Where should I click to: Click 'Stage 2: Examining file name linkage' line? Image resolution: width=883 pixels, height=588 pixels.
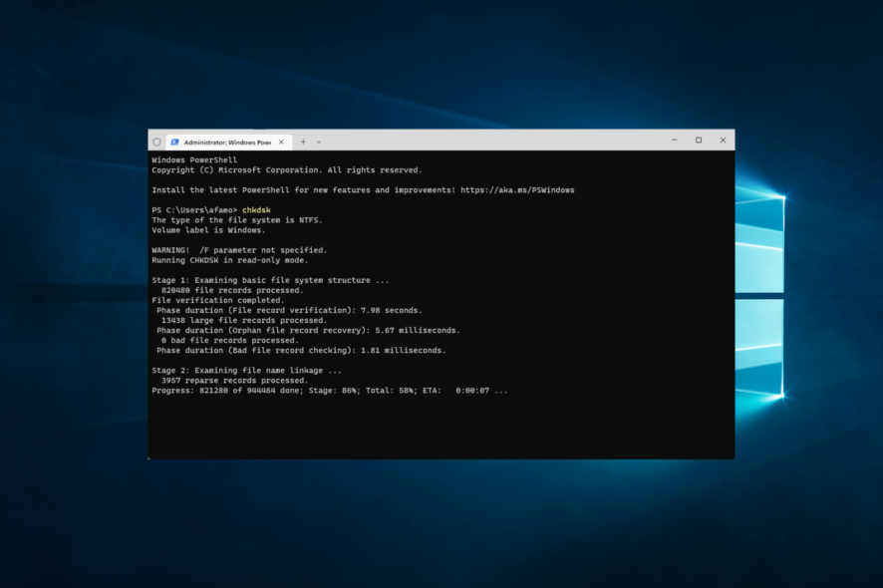coord(246,370)
